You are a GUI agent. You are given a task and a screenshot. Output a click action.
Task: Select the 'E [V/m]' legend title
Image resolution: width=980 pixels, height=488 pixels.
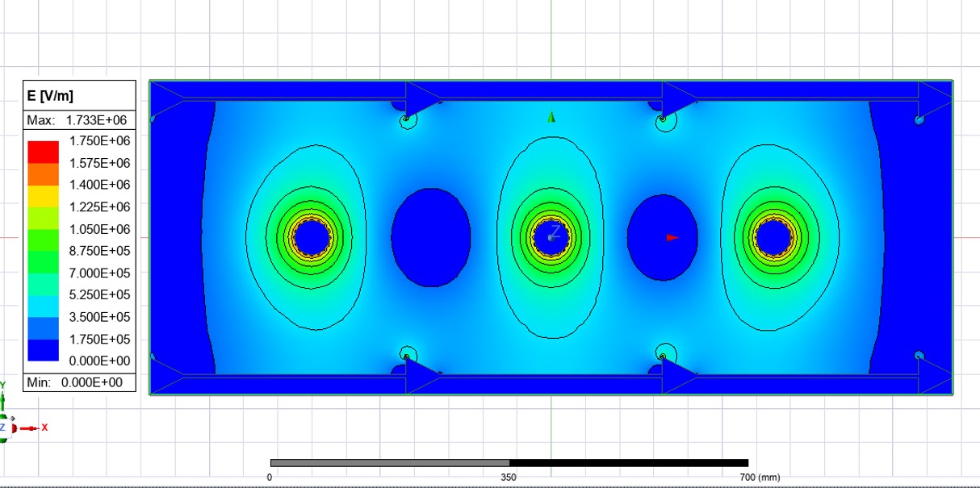tap(50, 96)
